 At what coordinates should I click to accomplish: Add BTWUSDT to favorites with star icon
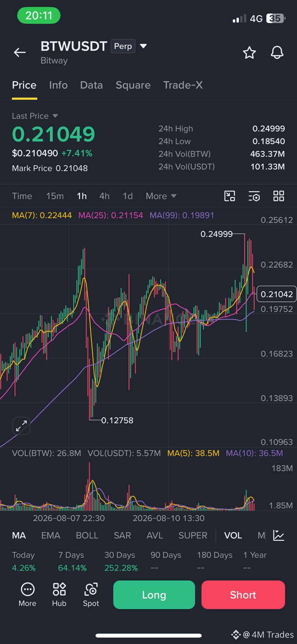click(x=249, y=52)
